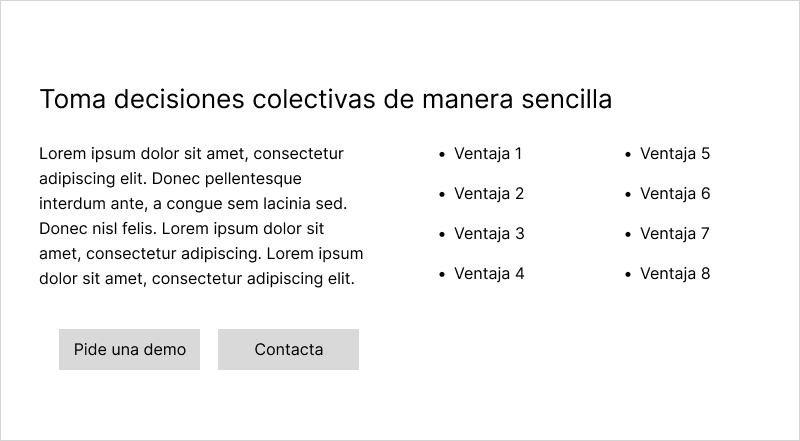The width and height of the screenshot is (800, 441).
Task: Select the bullet dot next to Ventaja 6
Action: [x=628, y=195]
